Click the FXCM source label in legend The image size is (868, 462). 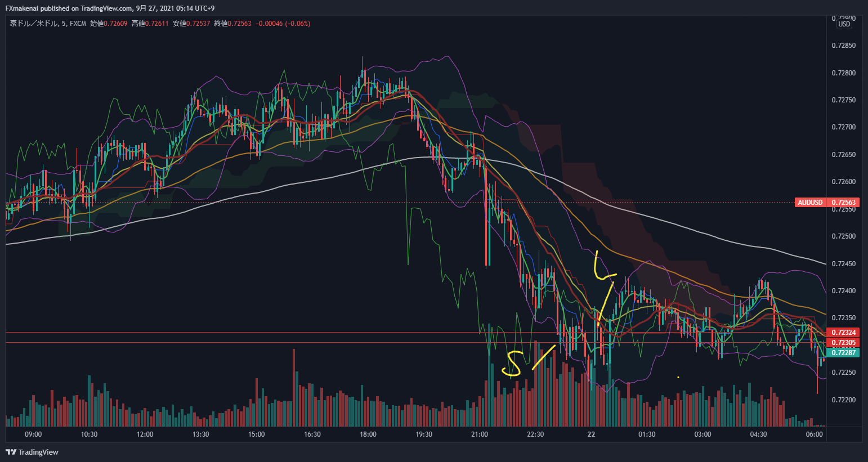coord(78,24)
